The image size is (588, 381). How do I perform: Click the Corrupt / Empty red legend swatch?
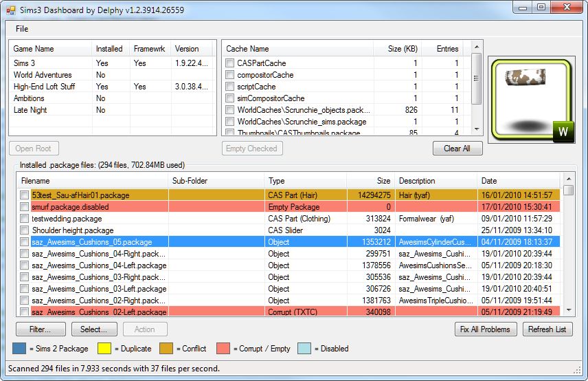[x=223, y=349]
